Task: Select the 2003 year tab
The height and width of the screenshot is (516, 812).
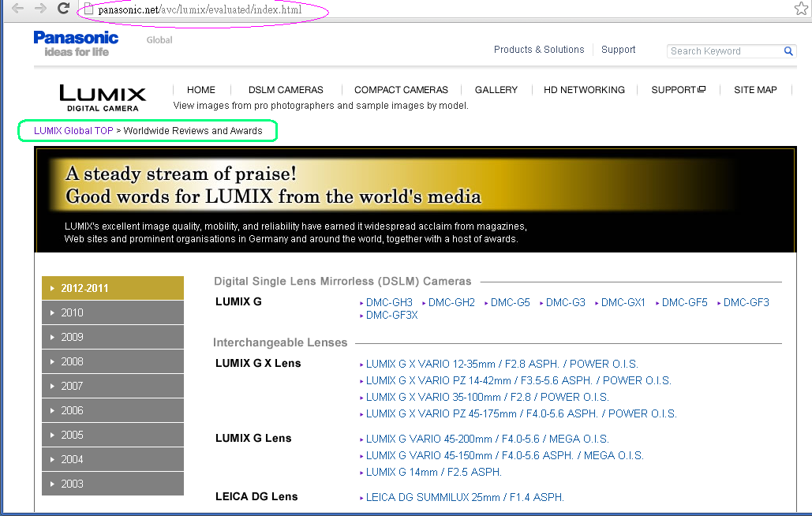Action: [113, 484]
